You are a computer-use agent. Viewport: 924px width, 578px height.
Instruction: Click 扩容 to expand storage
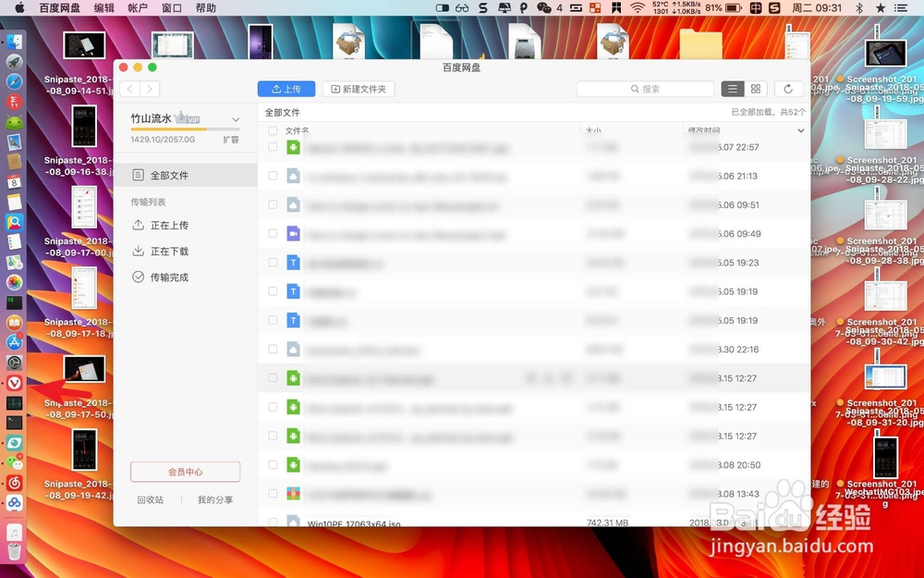[x=230, y=140]
